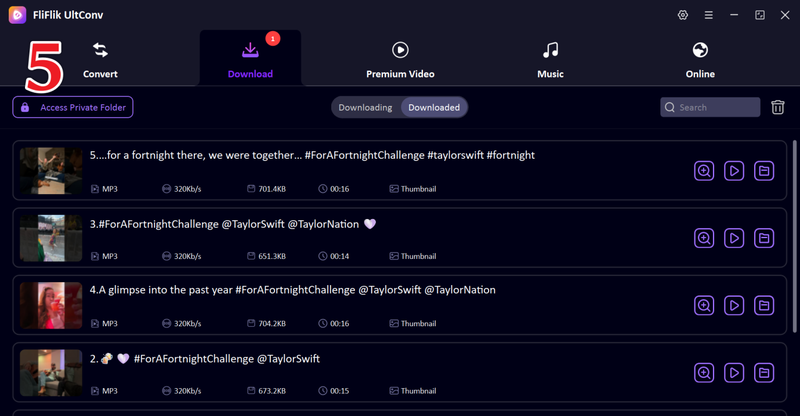Play the '3.#ForAFortnightChallenge' audio
The height and width of the screenshot is (416, 800).
coord(734,238)
